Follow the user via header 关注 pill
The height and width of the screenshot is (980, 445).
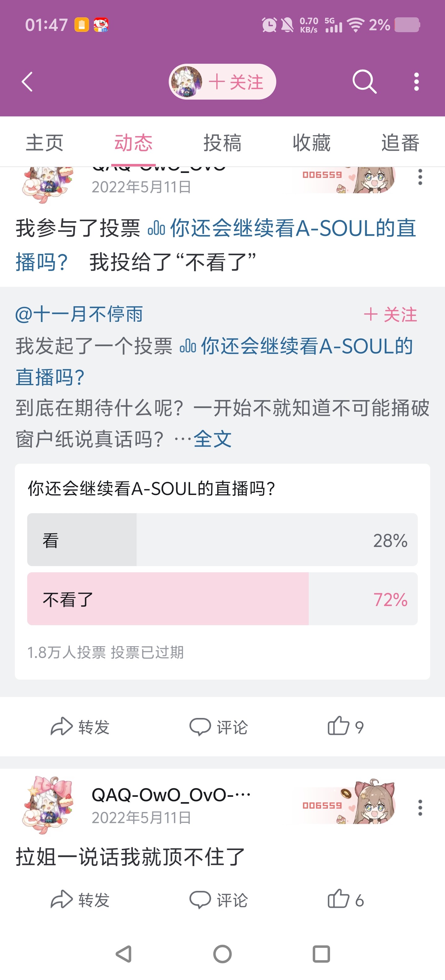(235, 82)
